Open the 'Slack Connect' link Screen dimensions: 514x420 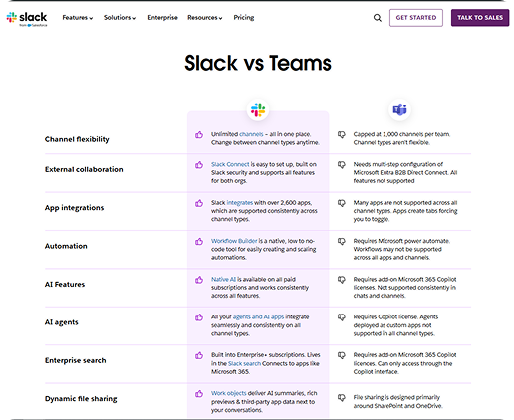click(x=230, y=164)
